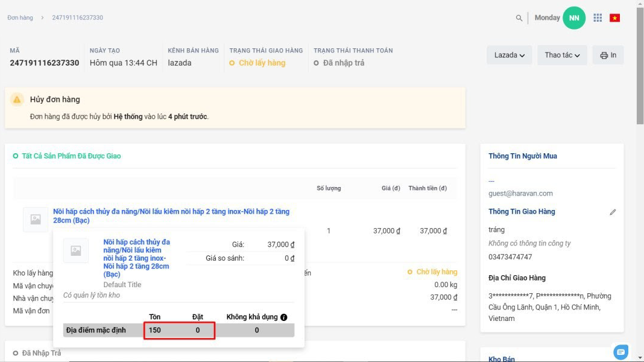644x362 pixels.
Task: Click the NN user avatar
Action: pyautogui.click(x=573, y=18)
